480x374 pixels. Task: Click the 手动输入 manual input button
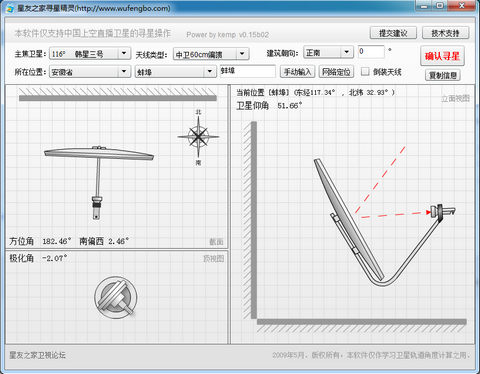pyautogui.click(x=298, y=72)
